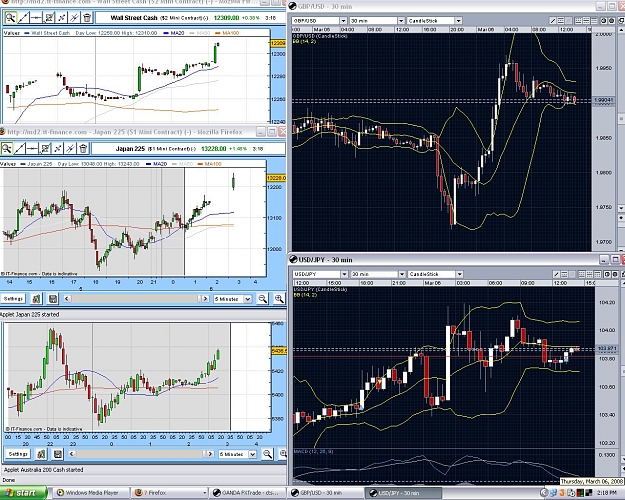The height and width of the screenshot is (500, 625).
Task: Open the Windows Start menu
Action: tap(24, 493)
